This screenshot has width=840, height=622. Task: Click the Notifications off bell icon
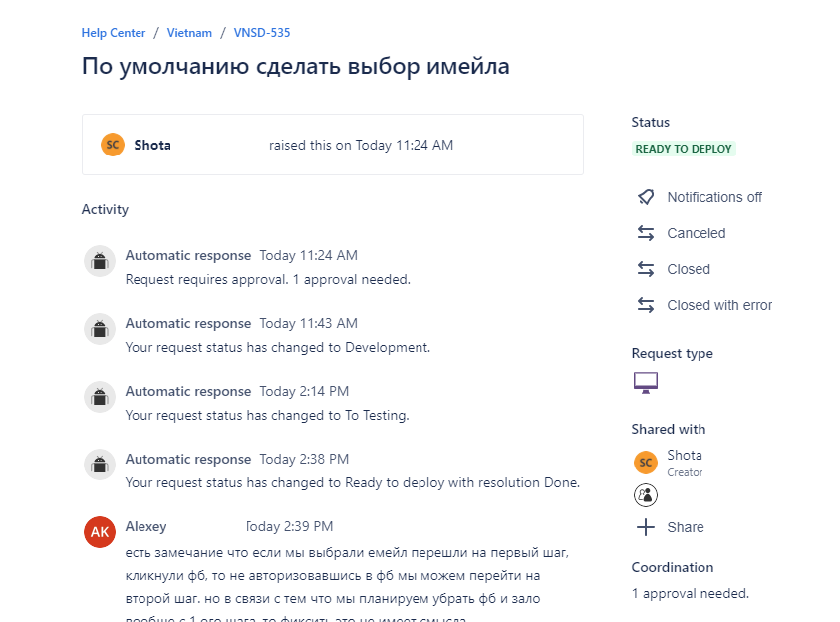(x=646, y=197)
